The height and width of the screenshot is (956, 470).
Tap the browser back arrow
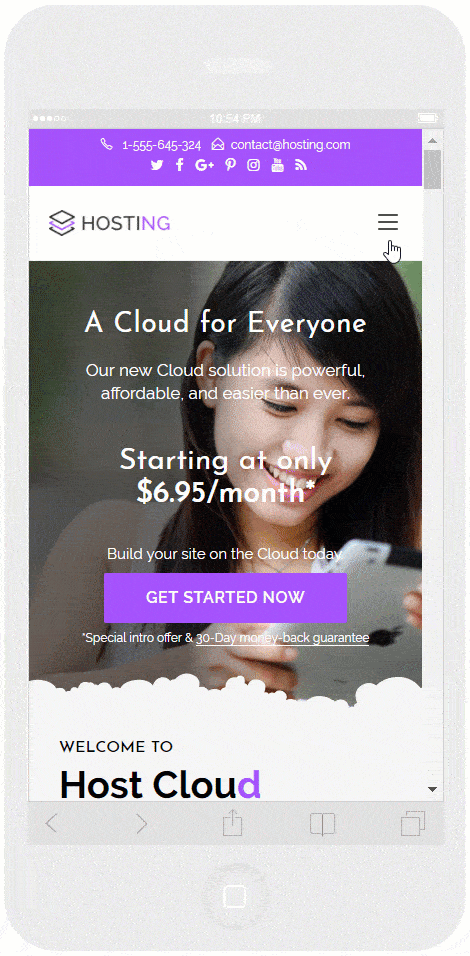click(x=51, y=824)
